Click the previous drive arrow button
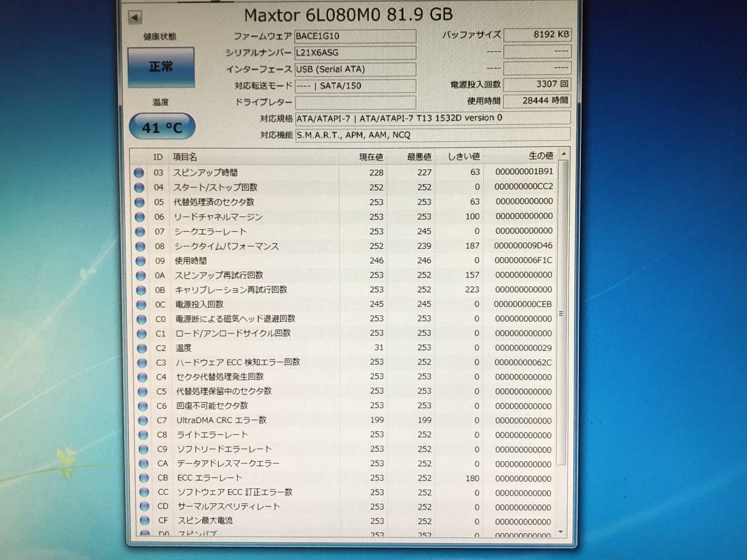 136,17
